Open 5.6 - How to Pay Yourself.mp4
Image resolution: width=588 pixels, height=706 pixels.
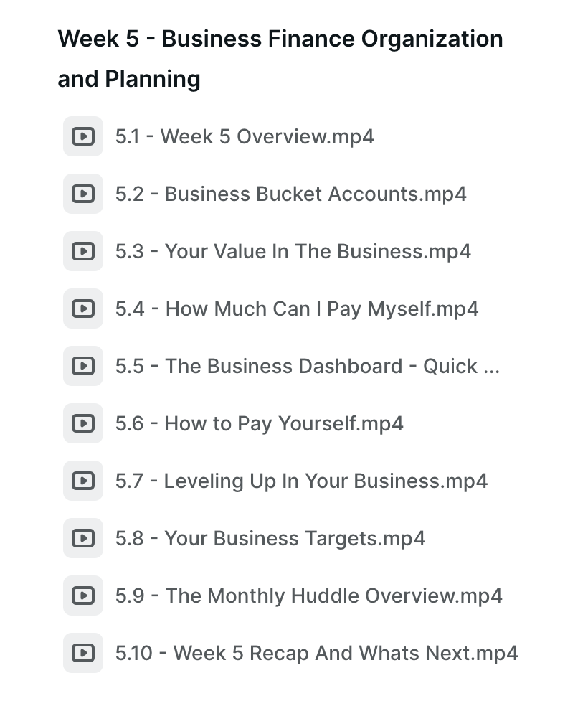(259, 423)
